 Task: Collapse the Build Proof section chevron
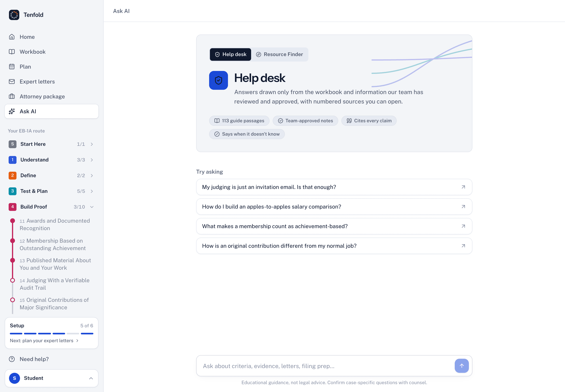(92, 207)
